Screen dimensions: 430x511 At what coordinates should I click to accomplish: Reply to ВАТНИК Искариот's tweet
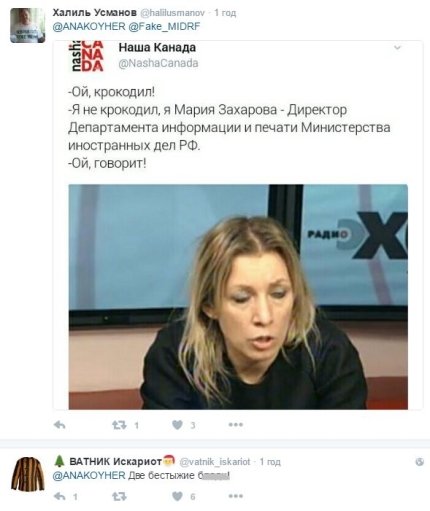(x=59, y=496)
